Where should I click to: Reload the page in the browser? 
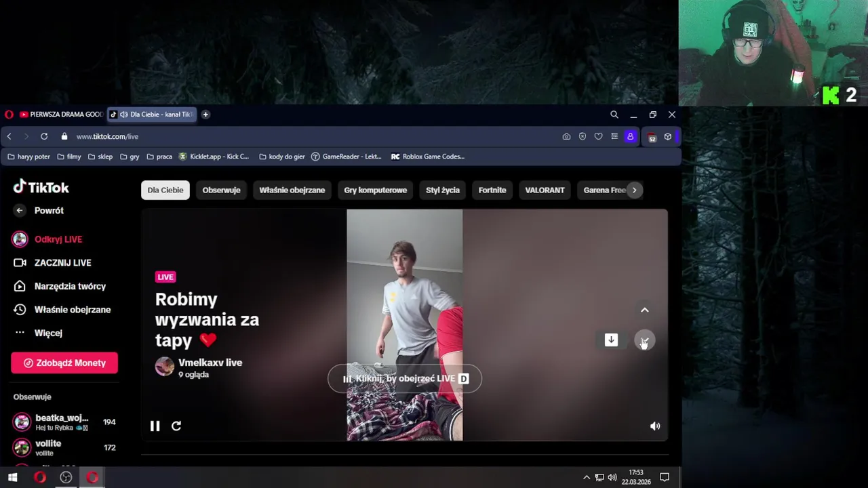pyautogui.click(x=44, y=136)
